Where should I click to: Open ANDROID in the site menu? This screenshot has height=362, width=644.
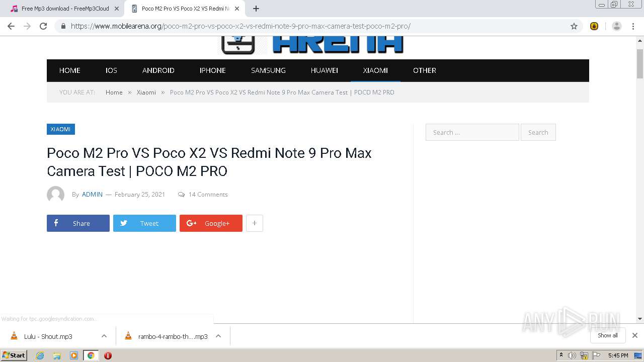click(x=158, y=70)
